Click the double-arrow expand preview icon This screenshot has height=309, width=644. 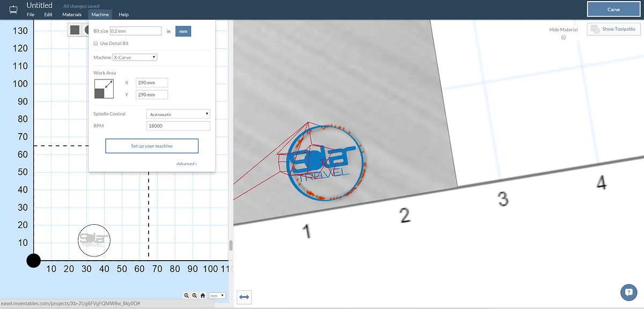pyautogui.click(x=244, y=297)
